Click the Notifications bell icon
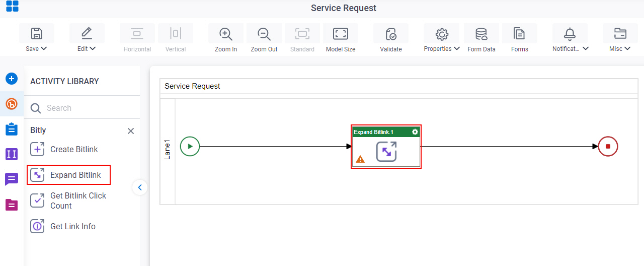Image resolution: width=644 pixels, height=266 pixels. point(570,34)
